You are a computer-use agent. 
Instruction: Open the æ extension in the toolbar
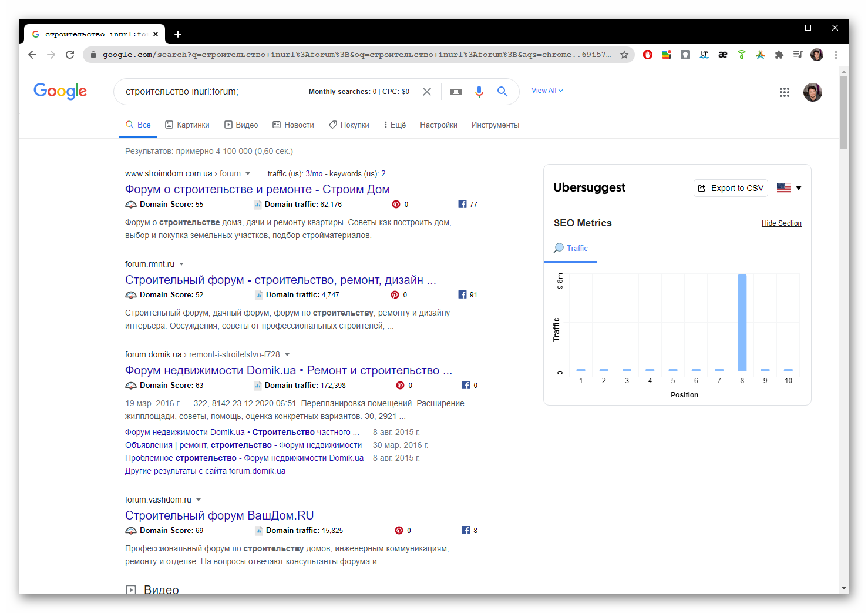coord(723,55)
